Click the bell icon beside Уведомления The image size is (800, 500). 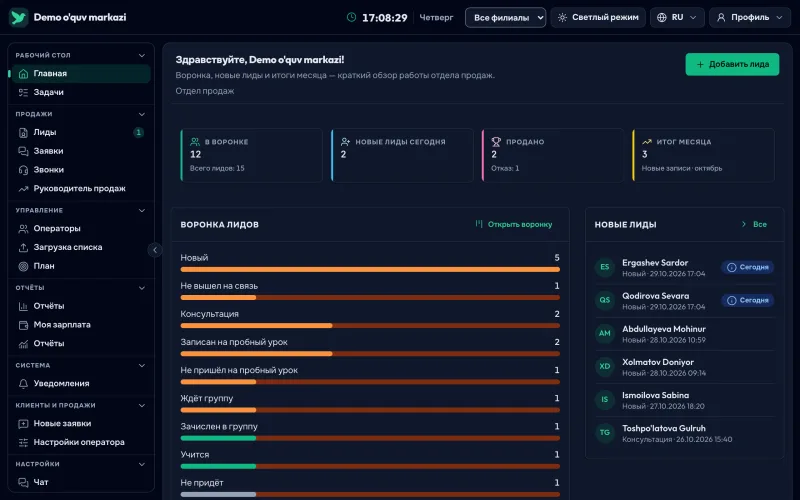tap(23, 384)
